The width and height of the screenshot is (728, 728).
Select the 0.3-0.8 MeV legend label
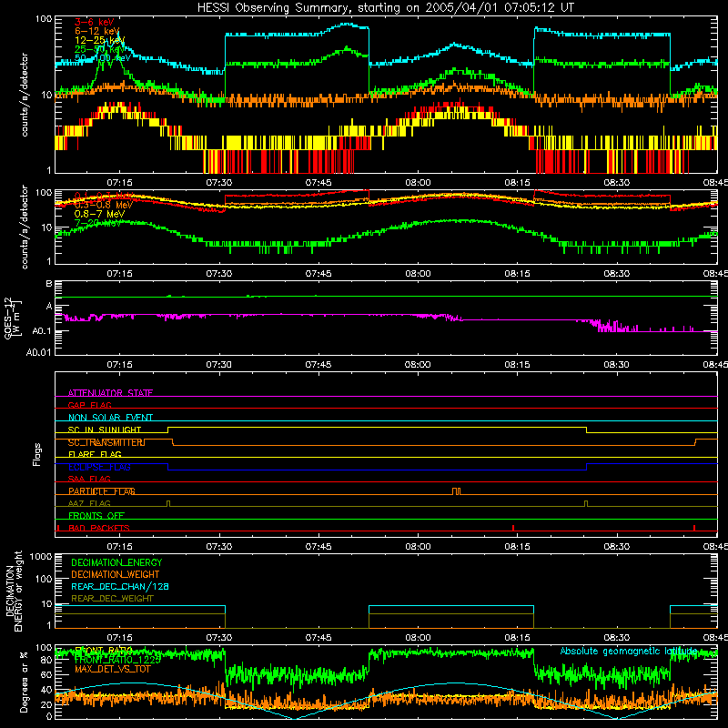pyautogui.click(x=104, y=205)
